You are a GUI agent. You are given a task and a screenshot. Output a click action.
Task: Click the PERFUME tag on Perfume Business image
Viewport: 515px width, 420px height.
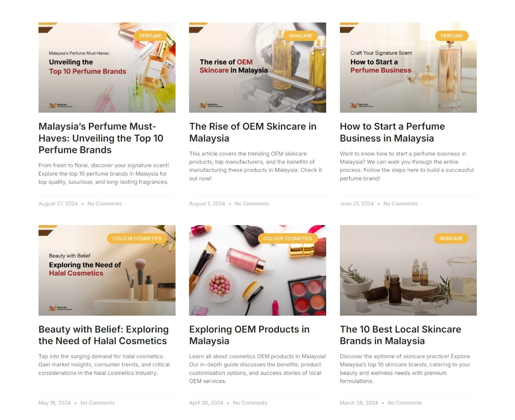(x=451, y=36)
